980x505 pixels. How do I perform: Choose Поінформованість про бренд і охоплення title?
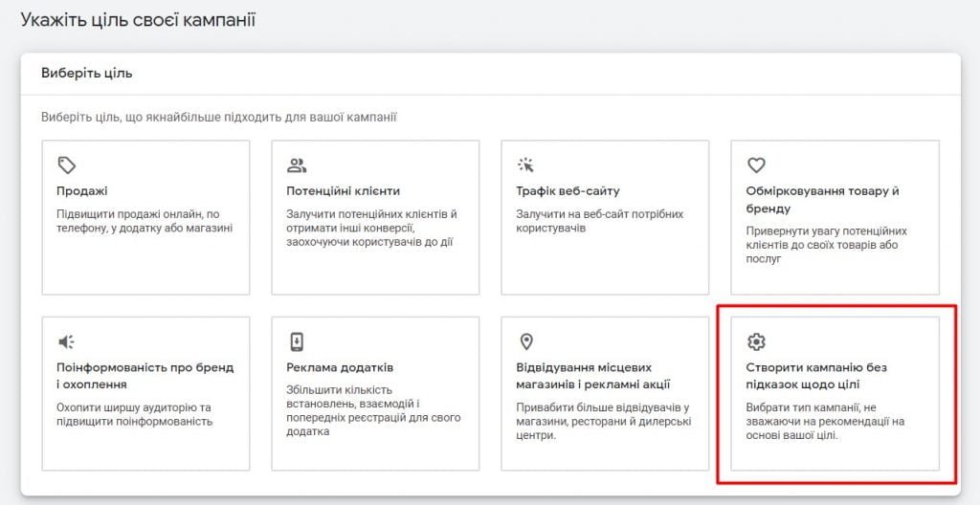(145, 376)
